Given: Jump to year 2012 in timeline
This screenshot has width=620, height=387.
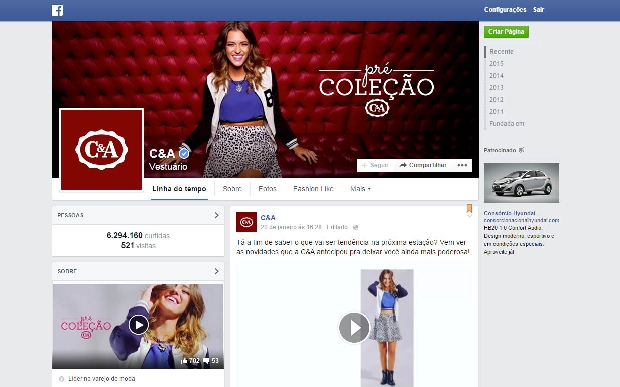Looking at the screenshot, I should click(x=496, y=100).
